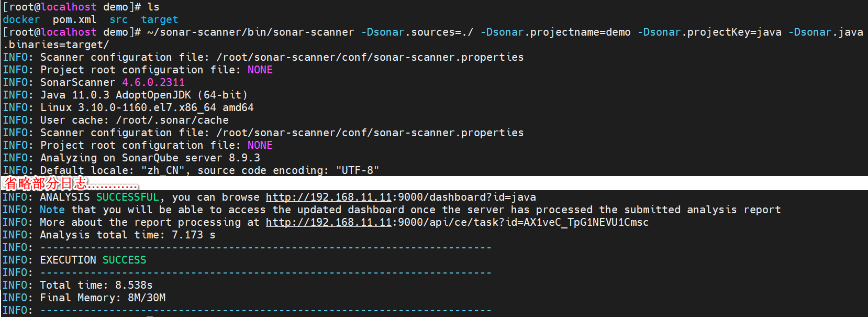
Task: Click the src directory name
Action: coord(118,19)
